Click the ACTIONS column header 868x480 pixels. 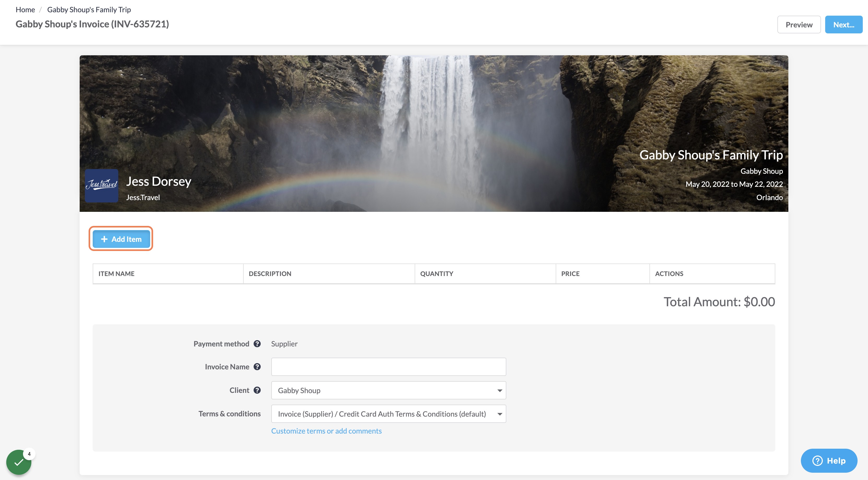pyautogui.click(x=712, y=273)
